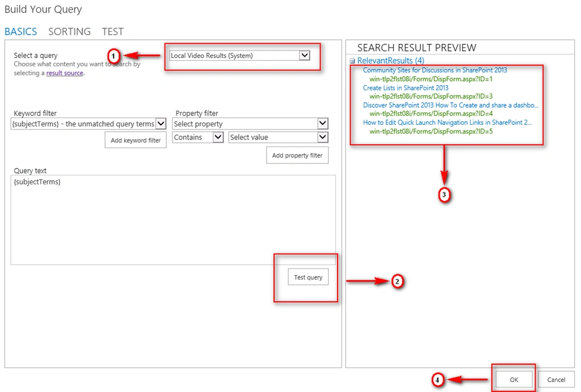
Task: Open the Select property dropdown
Action: (x=250, y=124)
